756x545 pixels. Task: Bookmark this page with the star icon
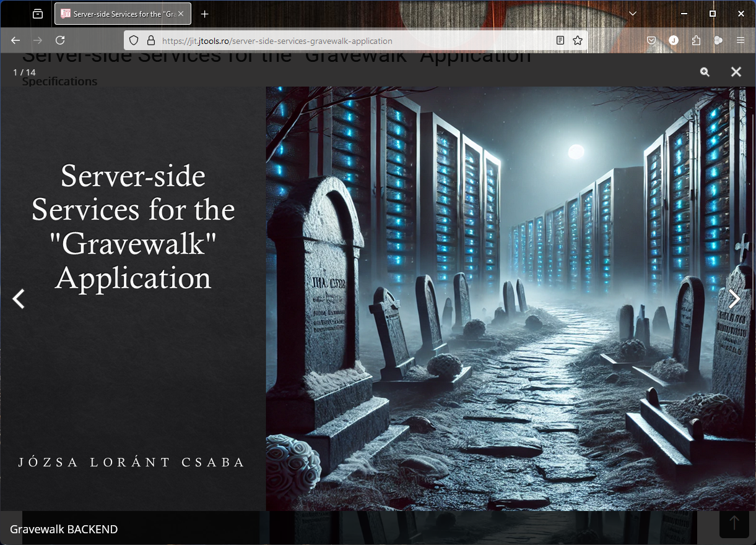(578, 40)
